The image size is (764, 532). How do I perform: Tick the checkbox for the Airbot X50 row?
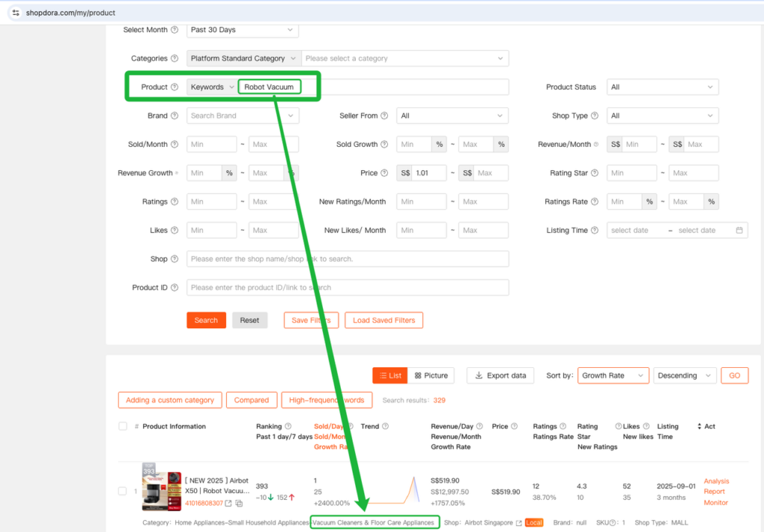[x=122, y=491]
